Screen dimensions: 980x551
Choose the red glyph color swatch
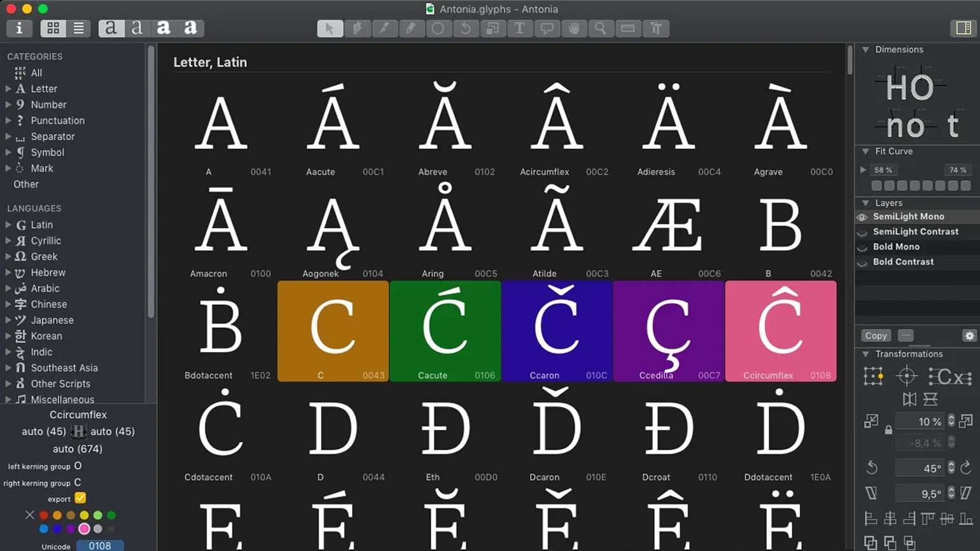[x=44, y=515]
